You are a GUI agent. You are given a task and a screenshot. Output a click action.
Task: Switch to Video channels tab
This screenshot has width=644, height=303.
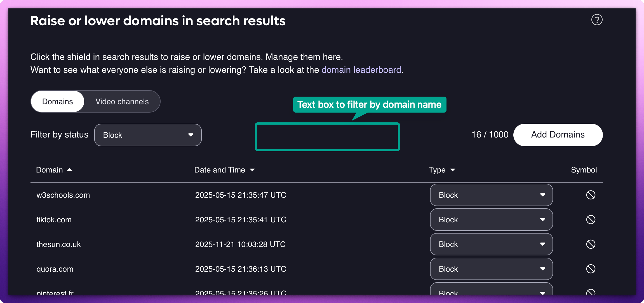(x=122, y=101)
